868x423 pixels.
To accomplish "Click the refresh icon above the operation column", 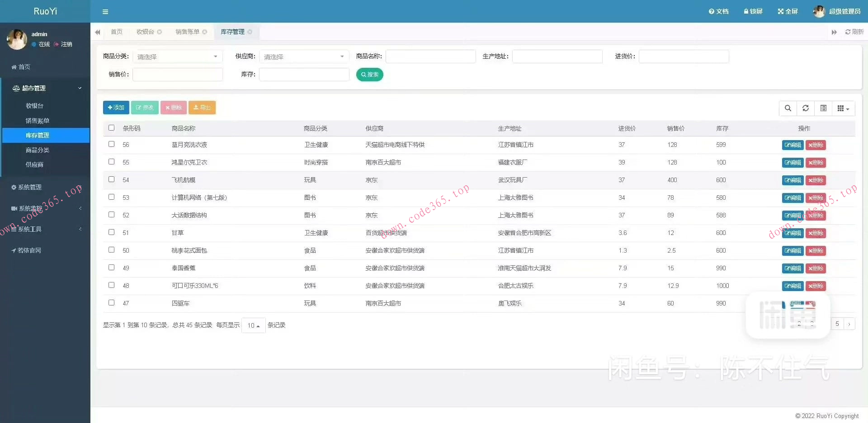I will (806, 108).
